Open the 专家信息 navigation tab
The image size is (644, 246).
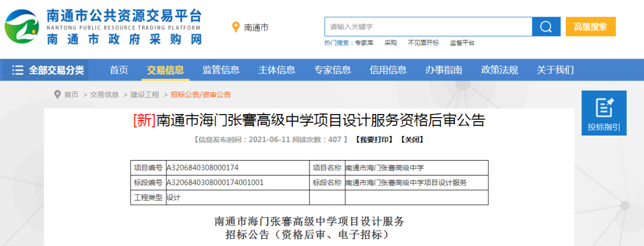(x=332, y=70)
